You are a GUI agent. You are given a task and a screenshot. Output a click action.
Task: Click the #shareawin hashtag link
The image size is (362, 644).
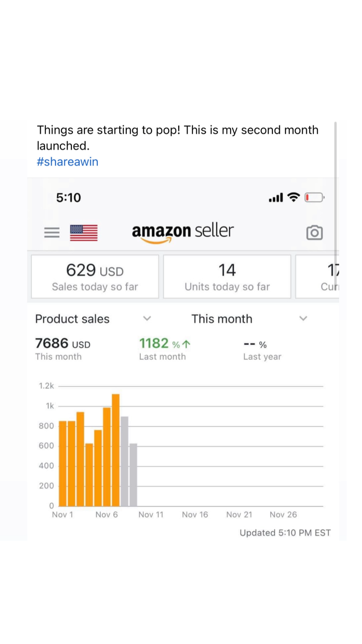tap(68, 162)
